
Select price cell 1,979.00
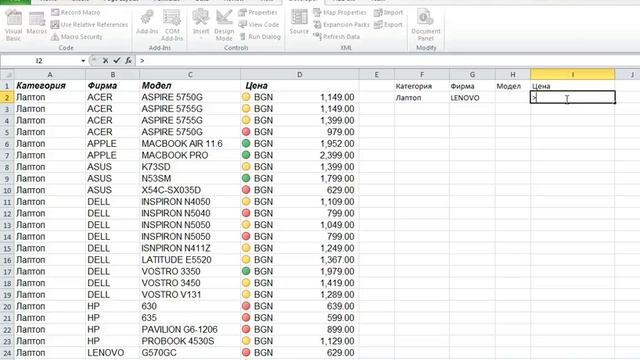[x=300, y=272]
